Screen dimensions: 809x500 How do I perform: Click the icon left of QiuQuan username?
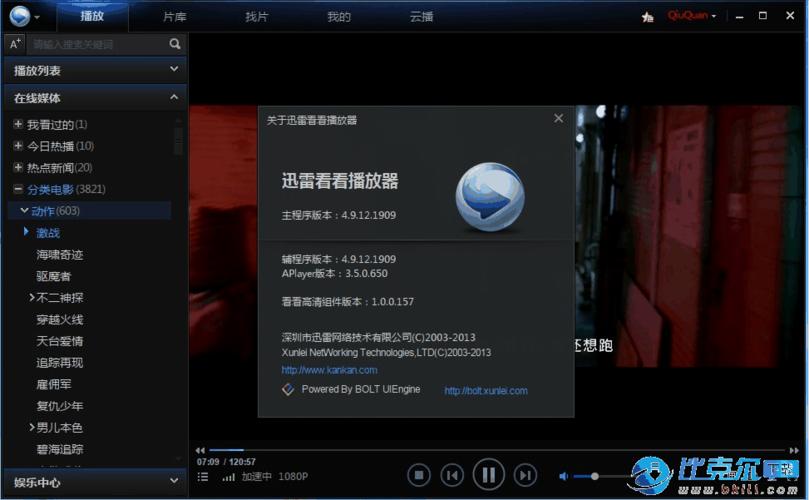(x=648, y=17)
